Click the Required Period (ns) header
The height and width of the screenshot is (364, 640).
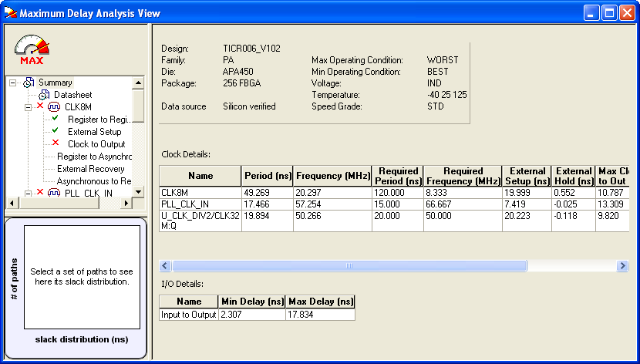398,176
